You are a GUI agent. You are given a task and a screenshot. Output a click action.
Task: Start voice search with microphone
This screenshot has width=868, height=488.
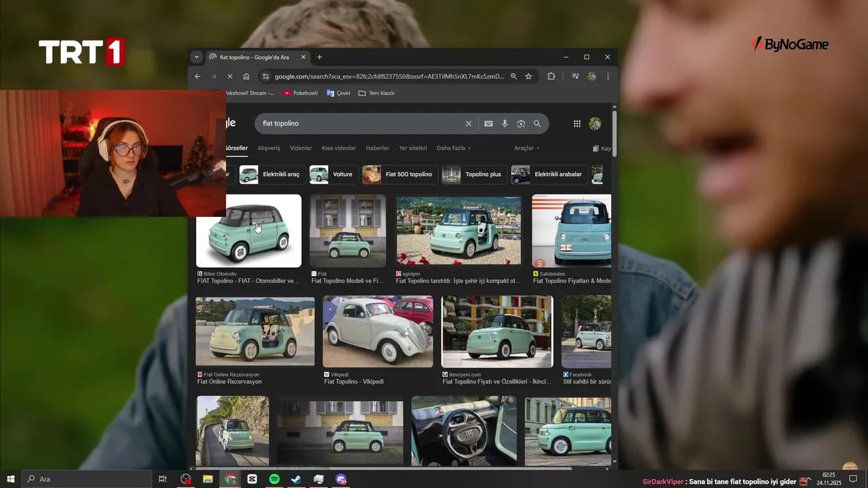pyautogui.click(x=505, y=123)
